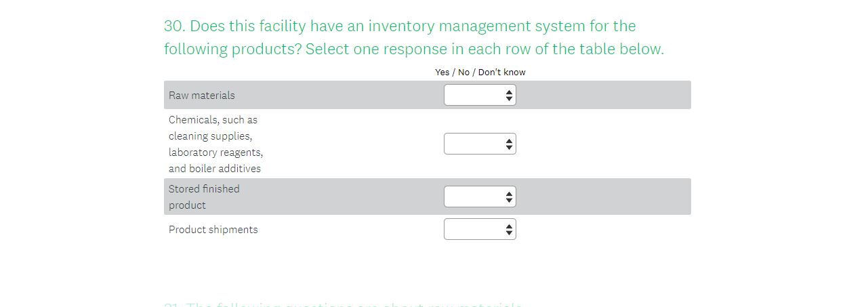The width and height of the screenshot is (868, 307).
Task: Click the arrow icon in Stored finished product select
Action: click(509, 197)
